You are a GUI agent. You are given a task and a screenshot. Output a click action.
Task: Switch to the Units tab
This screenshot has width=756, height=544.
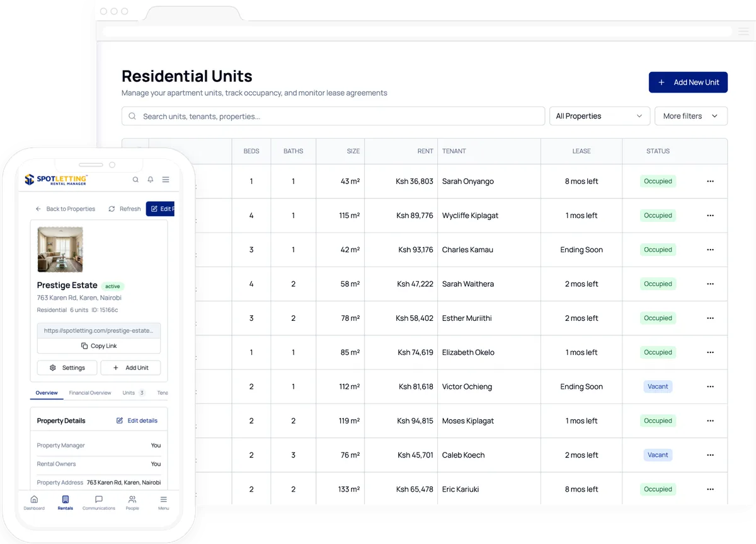click(133, 393)
